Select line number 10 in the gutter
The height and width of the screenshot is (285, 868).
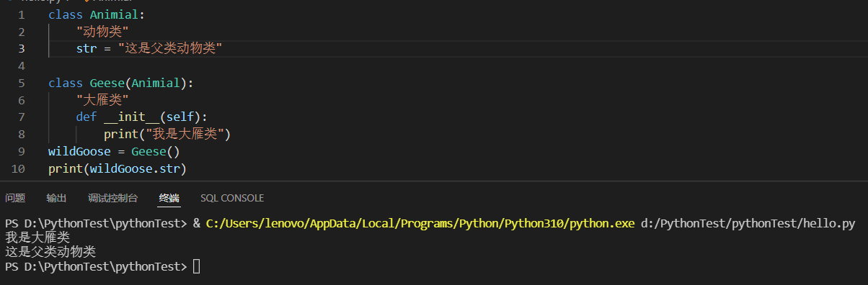pyautogui.click(x=19, y=169)
